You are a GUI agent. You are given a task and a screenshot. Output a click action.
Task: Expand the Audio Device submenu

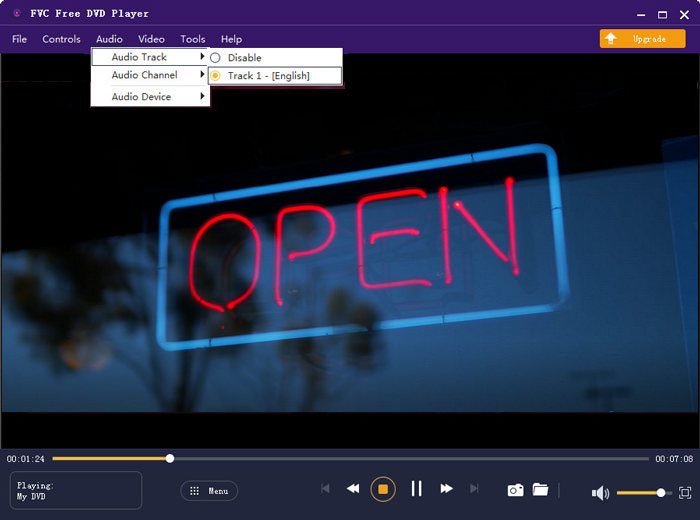click(x=150, y=96)
